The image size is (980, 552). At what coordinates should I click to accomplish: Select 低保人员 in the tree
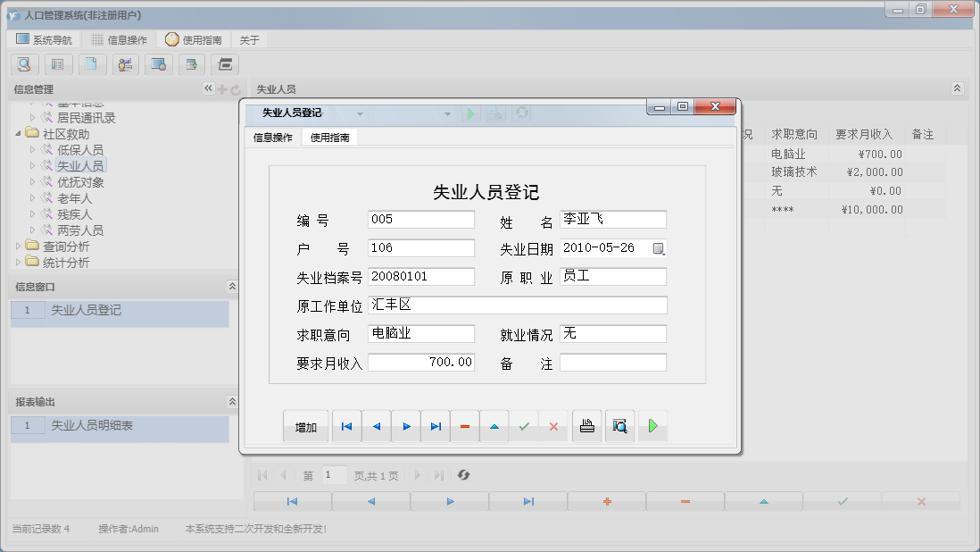tap(80, 150)
